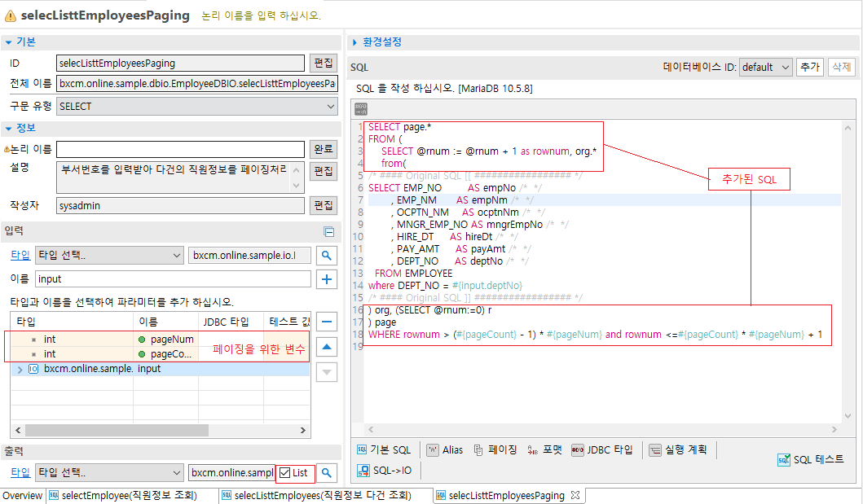This screenshot has height=504, width=863.
Task: Switch to the Overview tab
Action: point(22,495)
